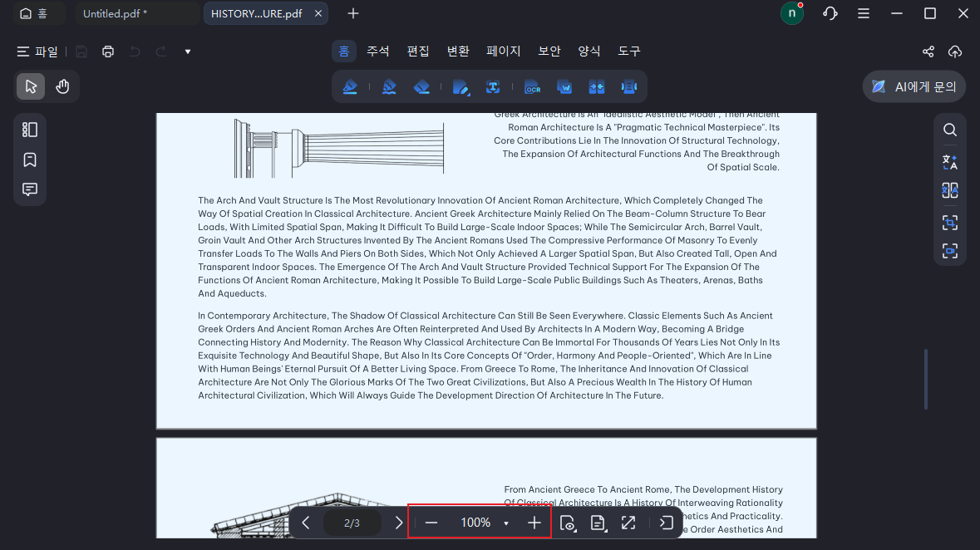Go to the 변환 tab
The width and height of the screenshot is (980, 550).
(458, 52)
